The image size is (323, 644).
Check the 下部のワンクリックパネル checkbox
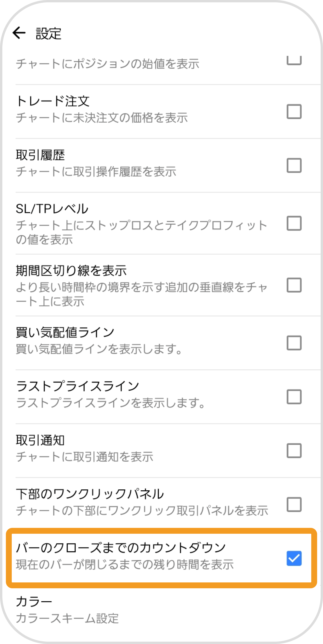pyautogui.click(x=294, y=504)
